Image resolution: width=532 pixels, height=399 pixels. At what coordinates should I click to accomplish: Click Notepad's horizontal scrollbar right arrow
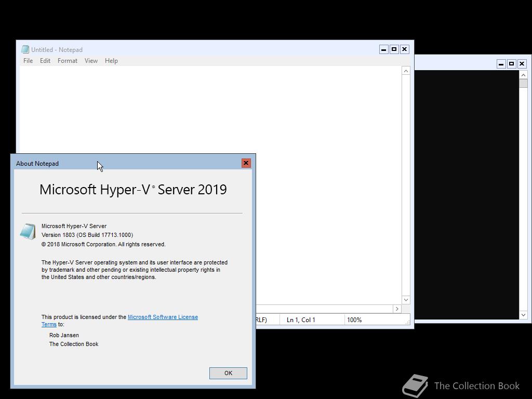(x=397, y=309)
